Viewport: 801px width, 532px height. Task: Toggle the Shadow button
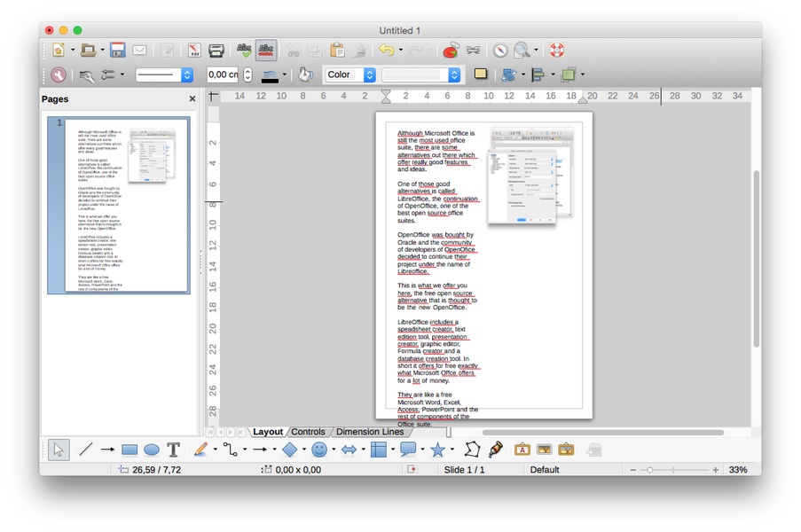coord(480,74)
